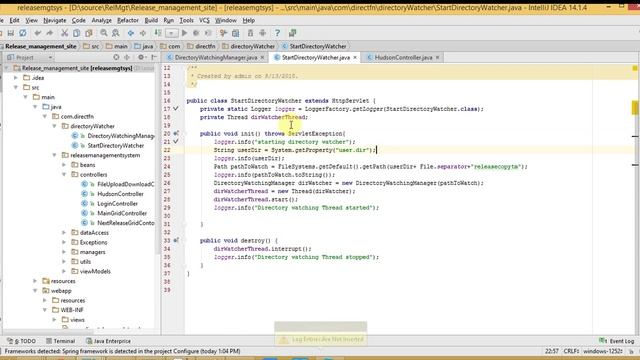Open the Java Enterprise tool window
640x360 pixels.
[109, 341]
